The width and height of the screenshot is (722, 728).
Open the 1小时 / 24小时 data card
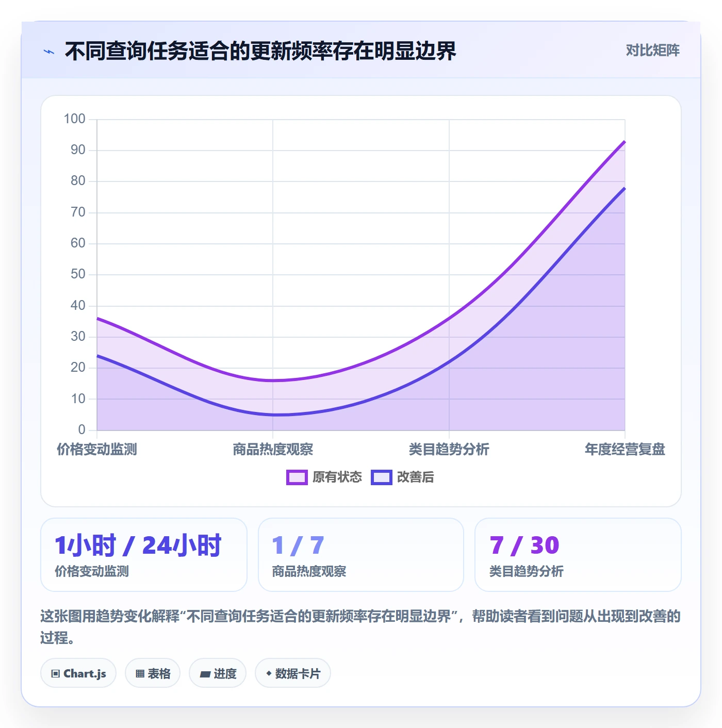(144, 555)
